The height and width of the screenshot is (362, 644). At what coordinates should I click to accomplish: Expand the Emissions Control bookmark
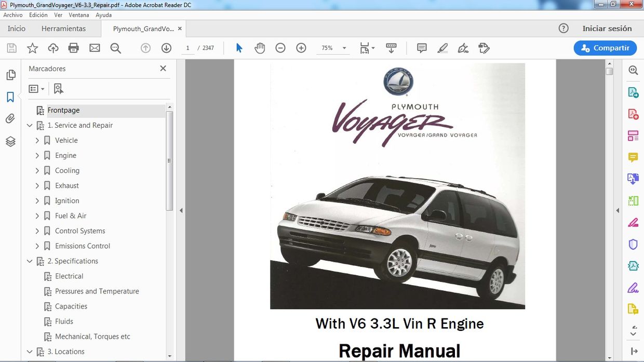(37, 246)
